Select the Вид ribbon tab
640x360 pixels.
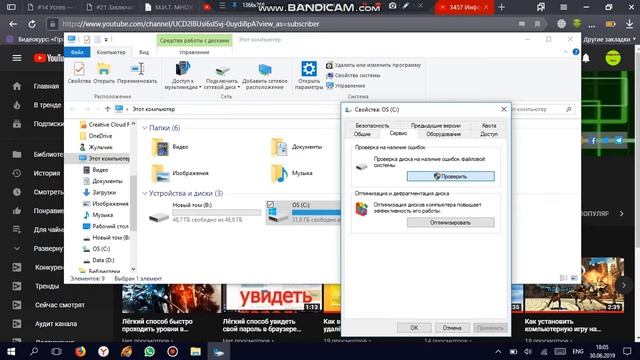click(144, 52)
